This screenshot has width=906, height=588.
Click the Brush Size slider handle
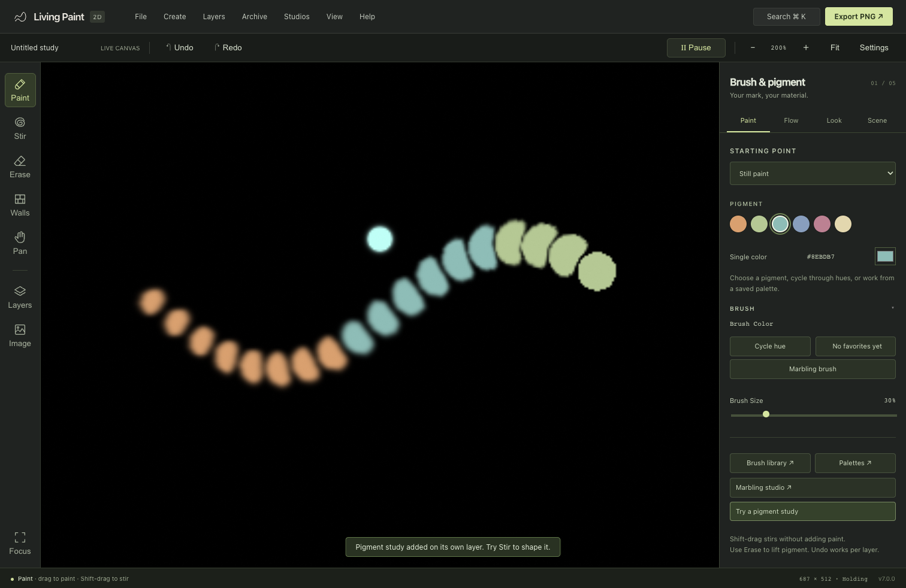tap(766, 414)
